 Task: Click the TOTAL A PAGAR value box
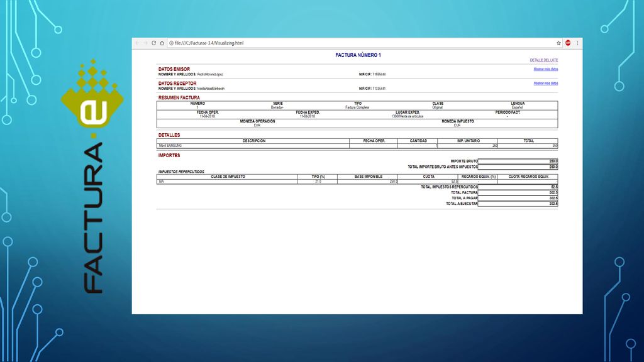[x=518, y=198]
